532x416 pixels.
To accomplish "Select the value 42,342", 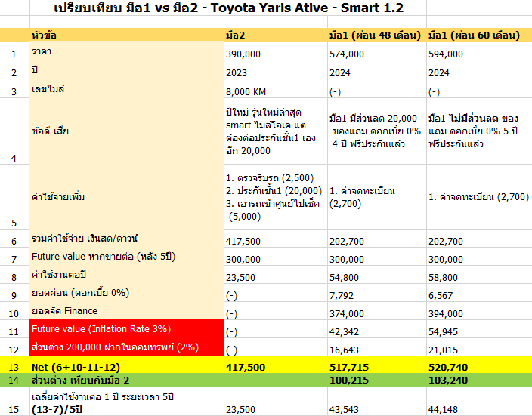I will click(x=376, y=329).
